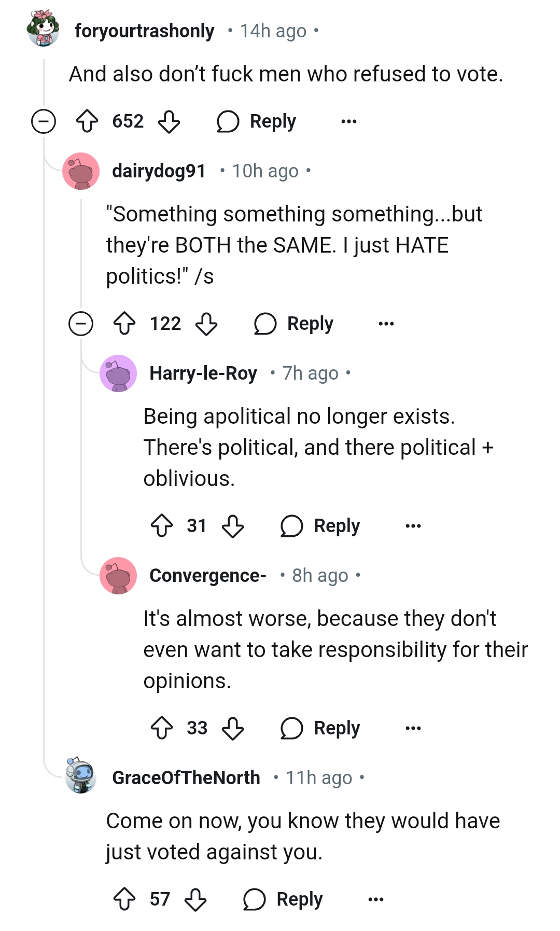Image resolution: width=560 pixels, height=931 pixels.
Task: Open Harry-le-Roy's username link
Action: point(203,373)
